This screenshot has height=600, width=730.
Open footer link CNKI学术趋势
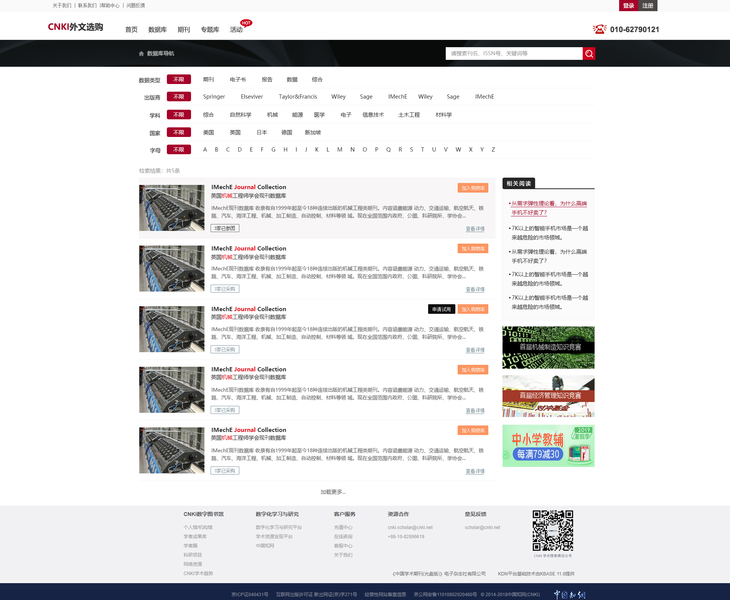click(x=198, y=573)
